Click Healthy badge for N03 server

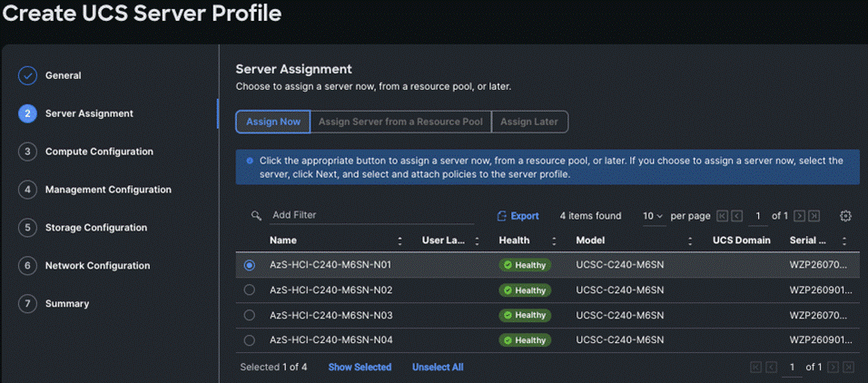click(x=525, y=315)
